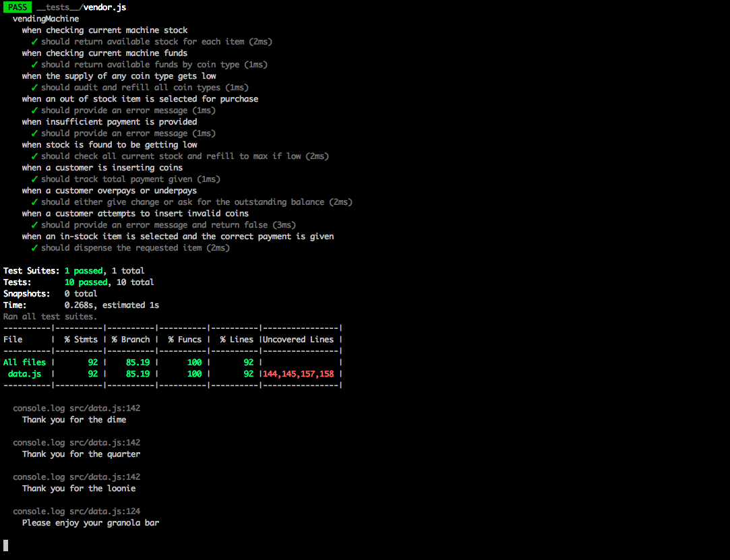Click the 'Please enjoy your granola bar' output

(x=90, y=523)
